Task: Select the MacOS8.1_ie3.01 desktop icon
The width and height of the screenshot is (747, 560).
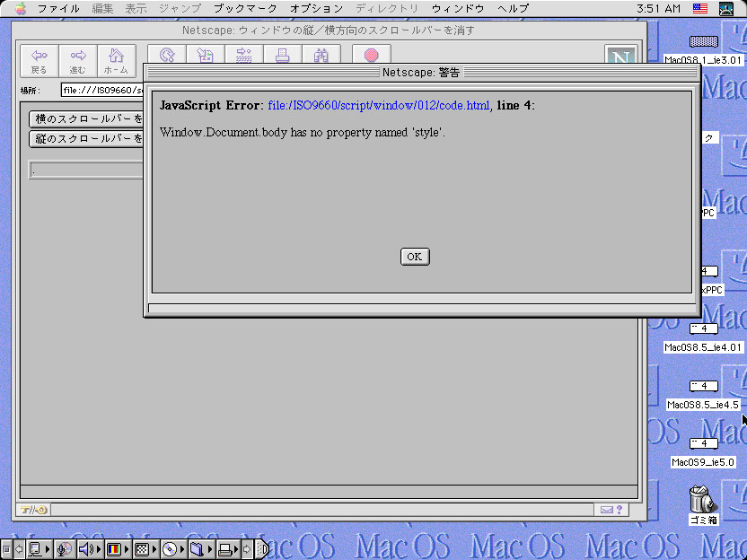Action: (704, 41)
